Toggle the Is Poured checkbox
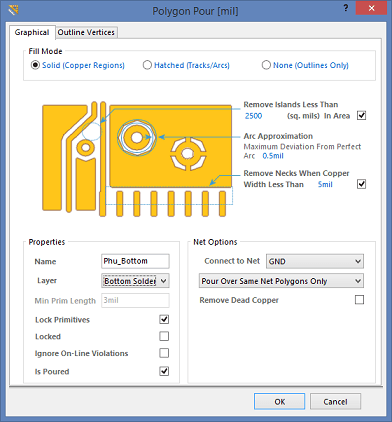Viewport: 392px width, 422px height. click(164, 371)
